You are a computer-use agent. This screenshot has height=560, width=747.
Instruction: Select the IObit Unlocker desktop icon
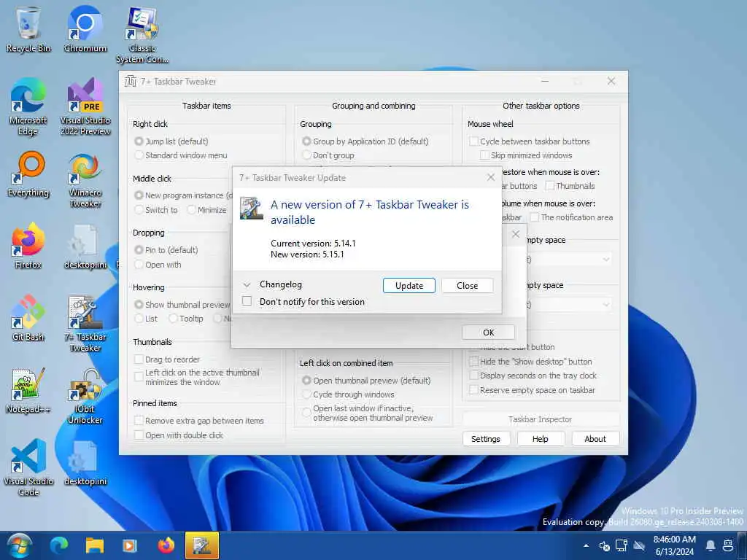coord(85,396)
